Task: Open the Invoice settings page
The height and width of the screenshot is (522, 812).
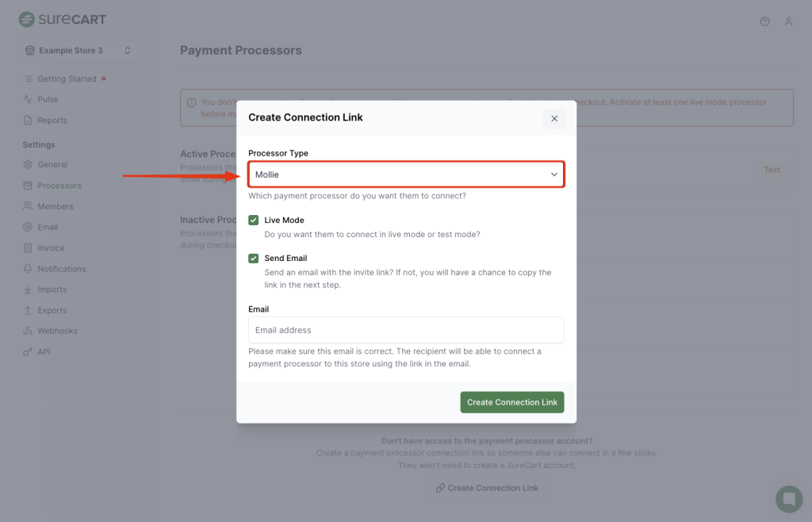Action: 51,248
